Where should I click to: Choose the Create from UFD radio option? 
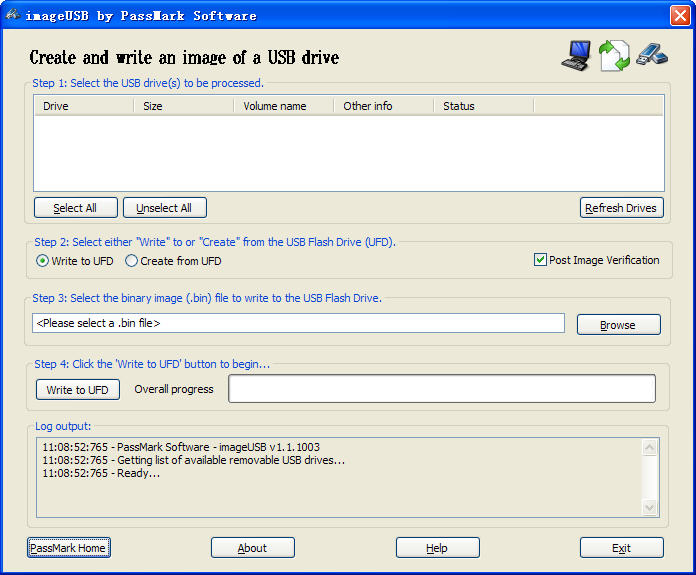[x=132, y=261]
